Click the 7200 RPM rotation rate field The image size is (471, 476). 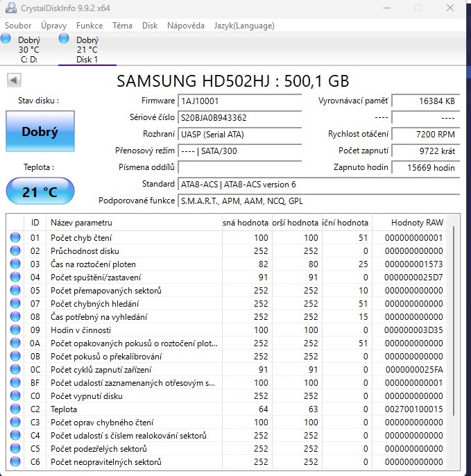point(426,134)
